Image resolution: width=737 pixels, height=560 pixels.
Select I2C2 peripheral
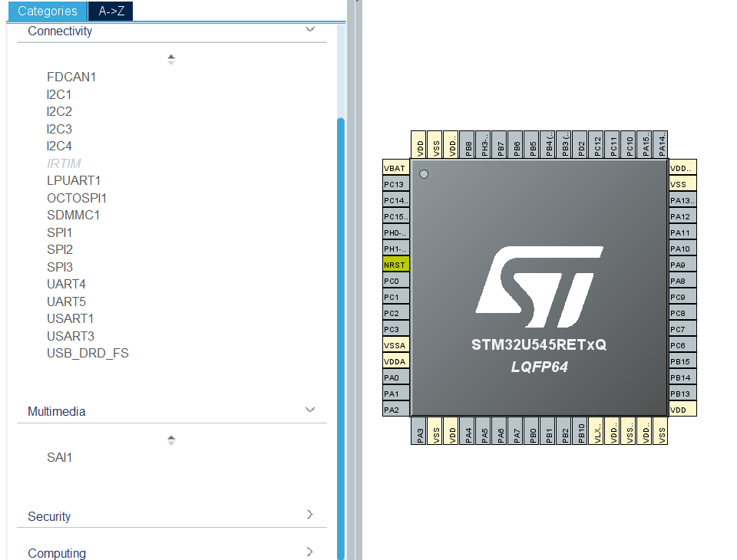click(x=59, y=111)
